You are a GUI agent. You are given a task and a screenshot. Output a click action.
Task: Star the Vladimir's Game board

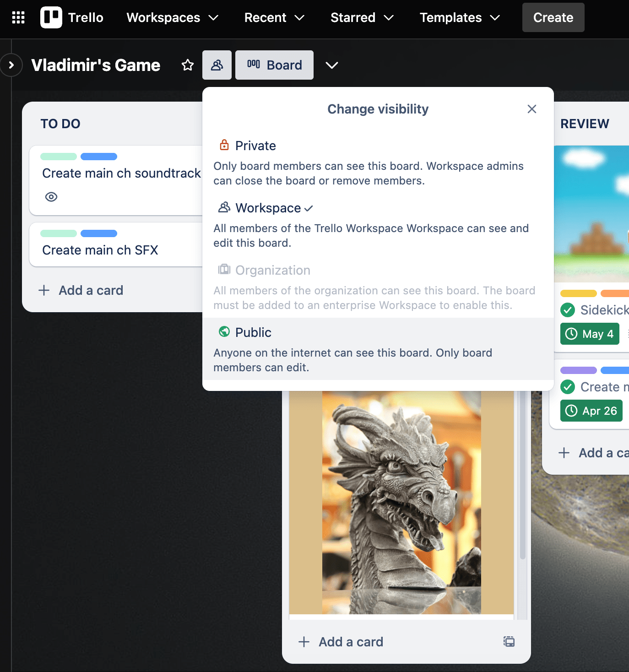click(188, 65)
